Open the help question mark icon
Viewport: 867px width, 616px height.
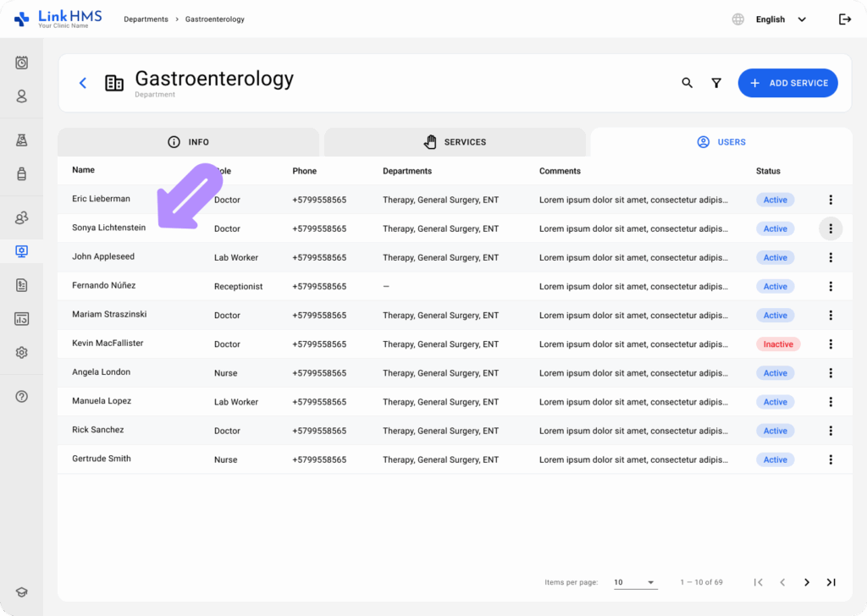[x=22, y=396]
